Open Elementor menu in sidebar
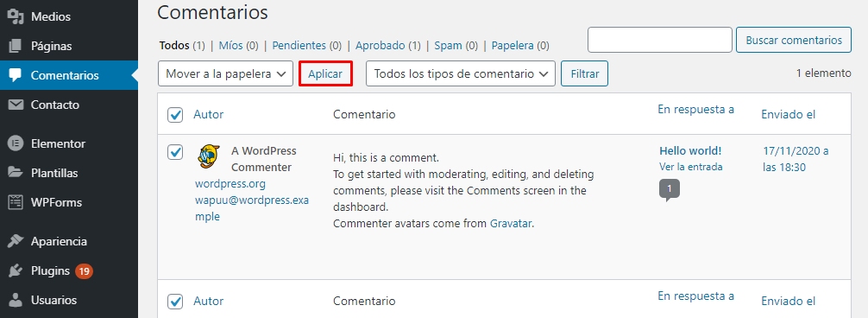This screenshot has height=318, width=868. [x=69, y=143]
